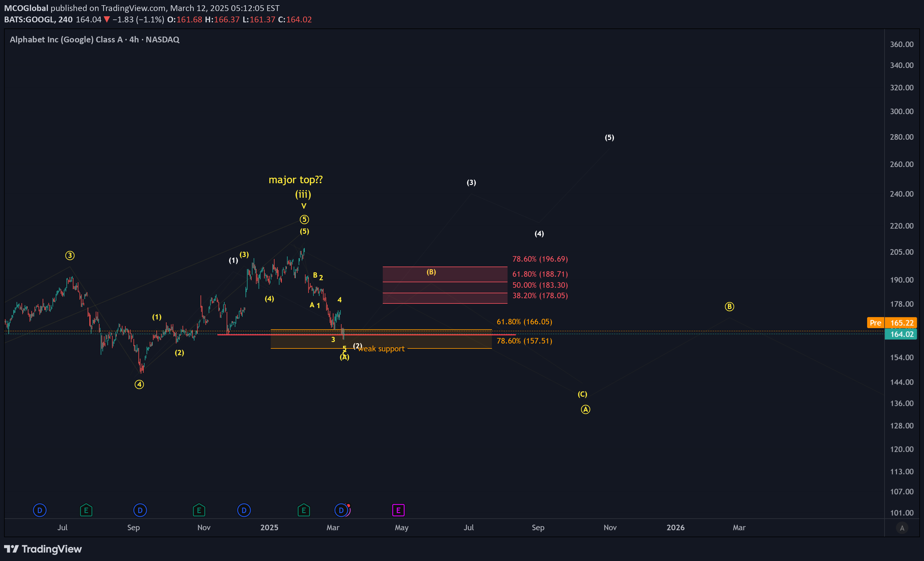Viewport: 924px width, 561px height.
Task: Click the 'major top??' annotation
Action: pos(295,180)
